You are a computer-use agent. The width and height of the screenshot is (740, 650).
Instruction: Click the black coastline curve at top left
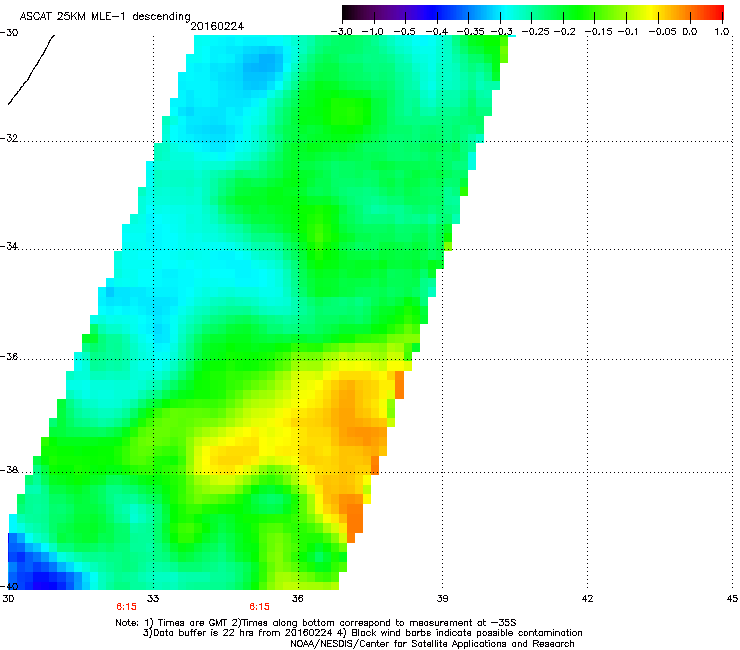31,69
